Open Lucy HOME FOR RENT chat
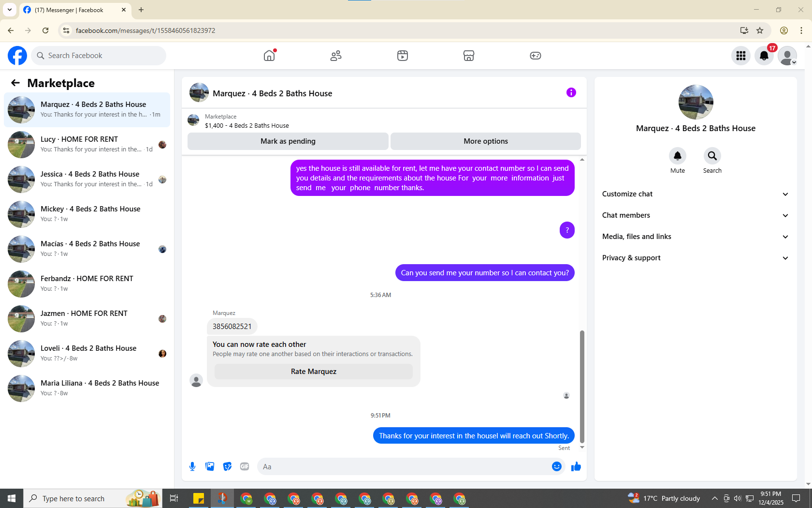Viewport: 812px width, 508px height. point(87,145)
